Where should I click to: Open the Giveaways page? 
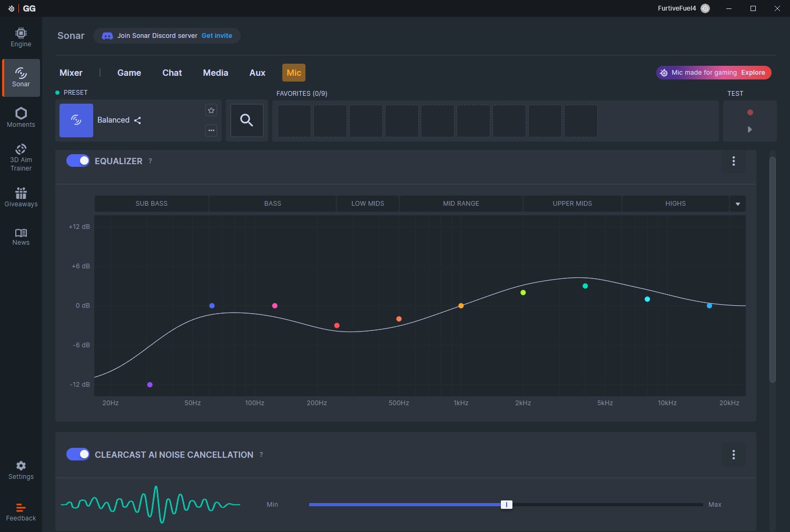pos(21,197)
